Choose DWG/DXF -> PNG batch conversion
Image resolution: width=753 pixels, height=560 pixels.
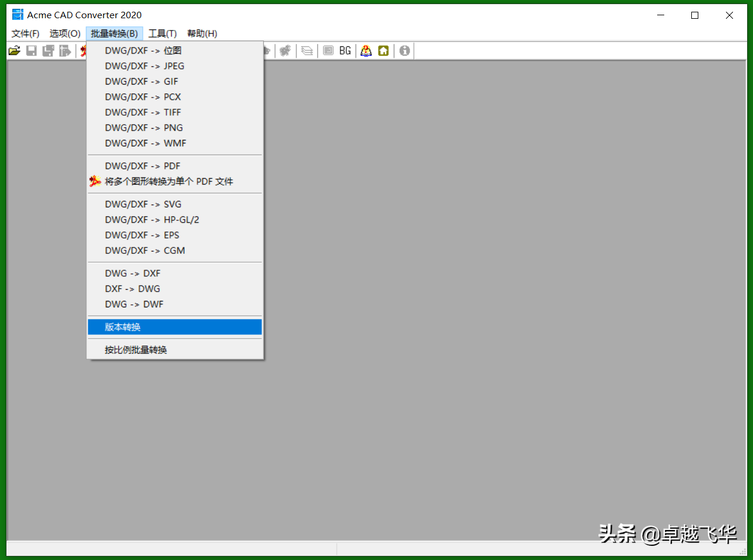tap(175, 128)
